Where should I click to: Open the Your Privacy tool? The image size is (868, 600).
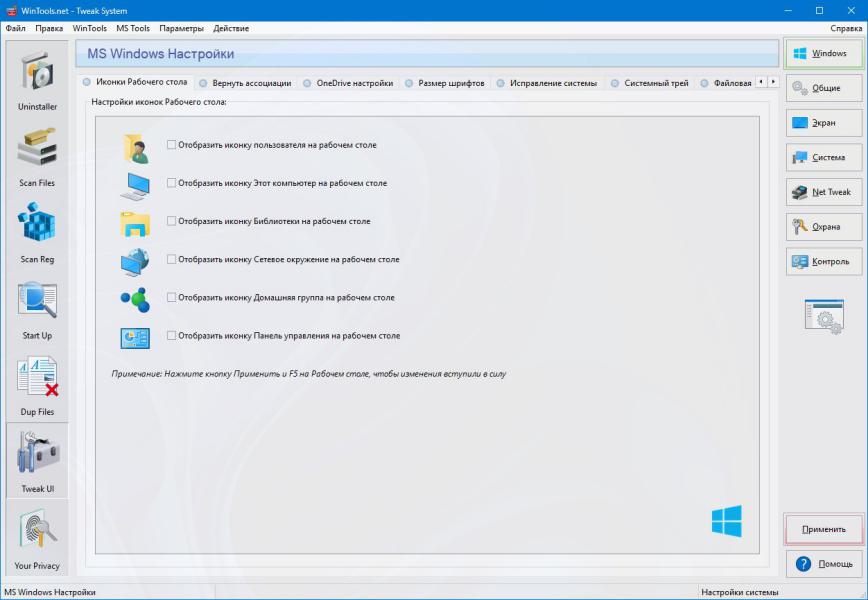tap(38, 538)
